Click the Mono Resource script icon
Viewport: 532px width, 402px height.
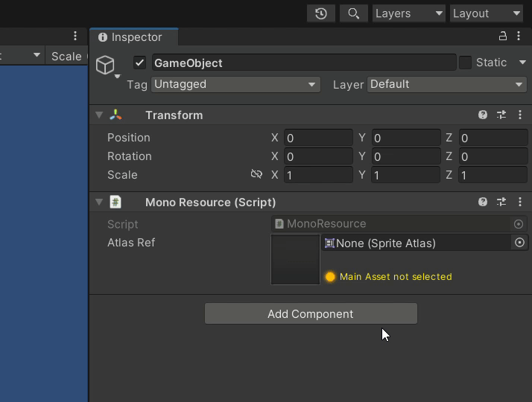coord(115,202)
